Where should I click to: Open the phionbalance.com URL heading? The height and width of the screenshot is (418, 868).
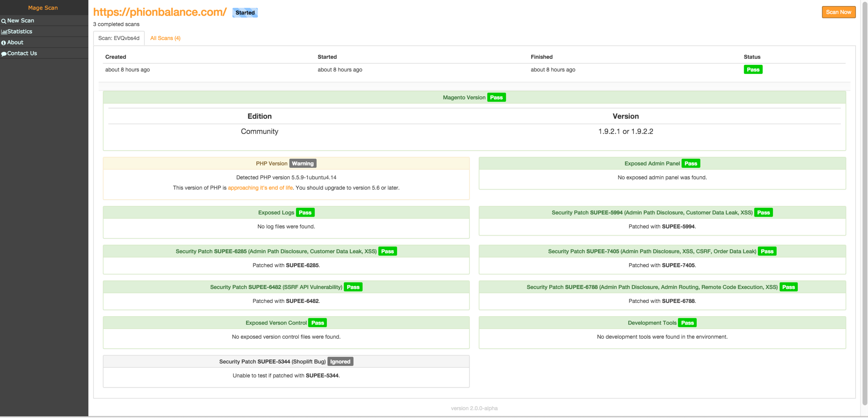pyautogui.click(x=160, y=12)
